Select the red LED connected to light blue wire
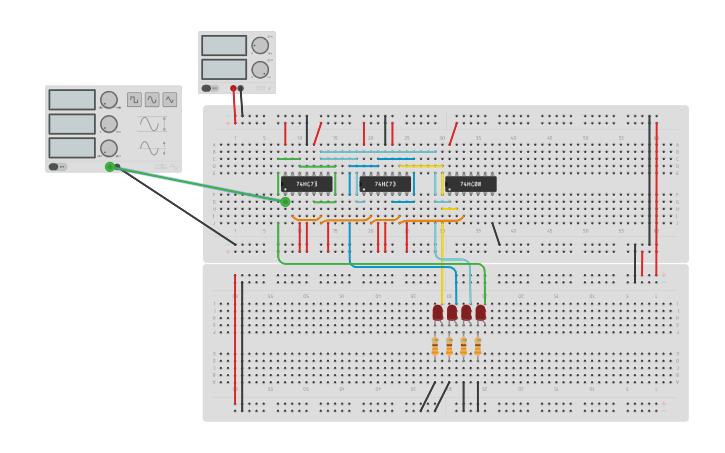This screenshot has width=725, height=453. pos(466,313)
